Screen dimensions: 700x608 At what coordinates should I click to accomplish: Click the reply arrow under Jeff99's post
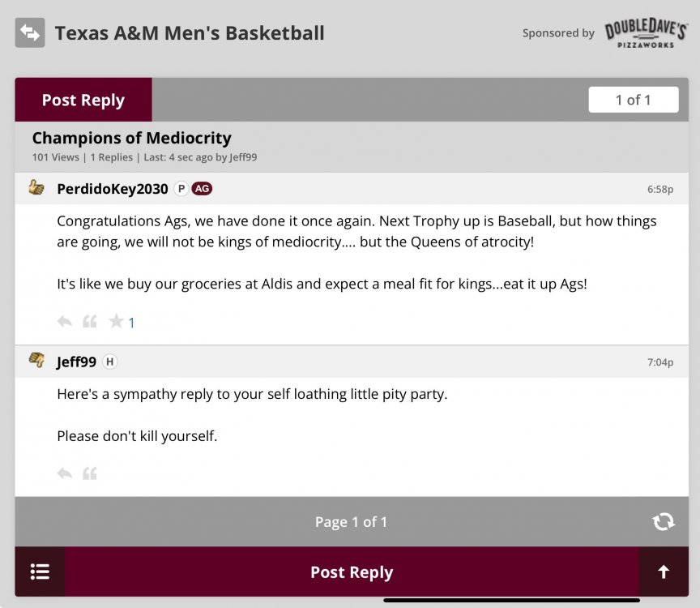point(65,473)
